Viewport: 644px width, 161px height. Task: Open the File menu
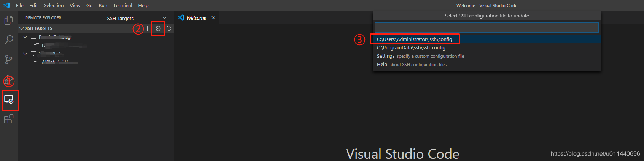20,5
